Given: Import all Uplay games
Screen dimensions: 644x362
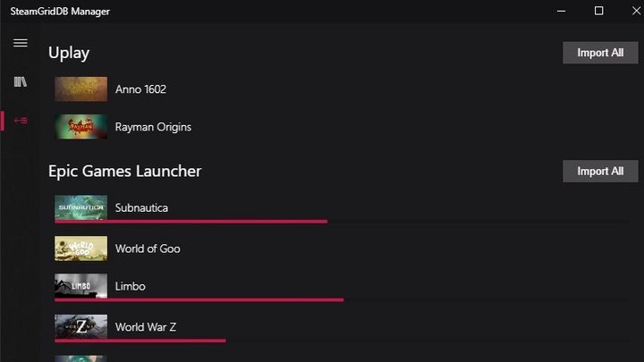Looking at the screenshot, I should click(x=600, y=53).
